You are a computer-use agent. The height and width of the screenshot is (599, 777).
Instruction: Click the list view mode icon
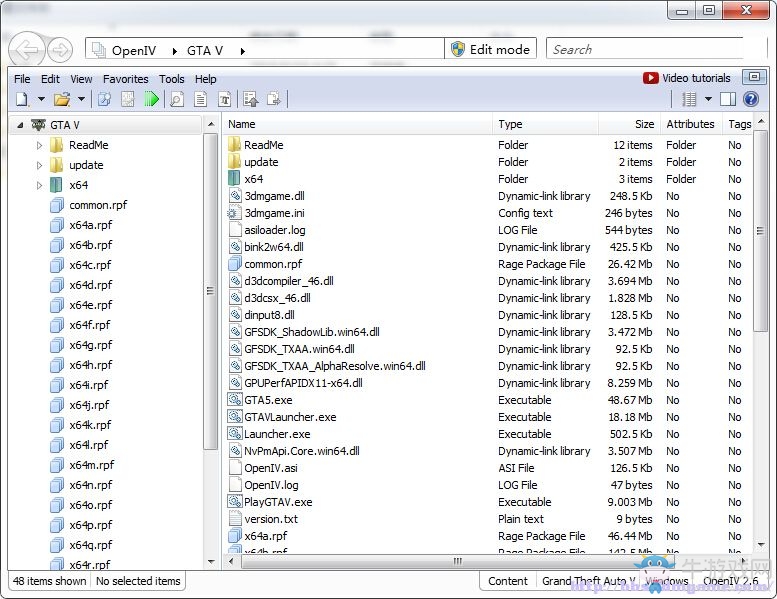click(689, 99)
